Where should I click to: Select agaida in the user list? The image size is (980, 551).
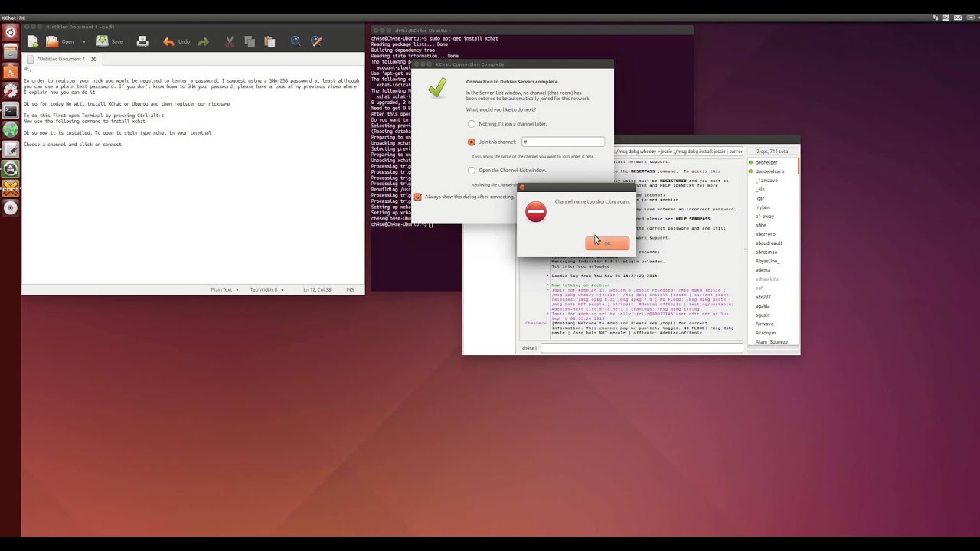[x=763, y=306]
